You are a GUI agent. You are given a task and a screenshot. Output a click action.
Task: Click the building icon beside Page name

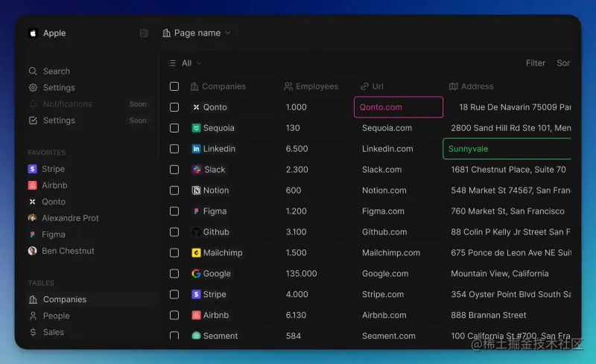(x=166, y=33)
